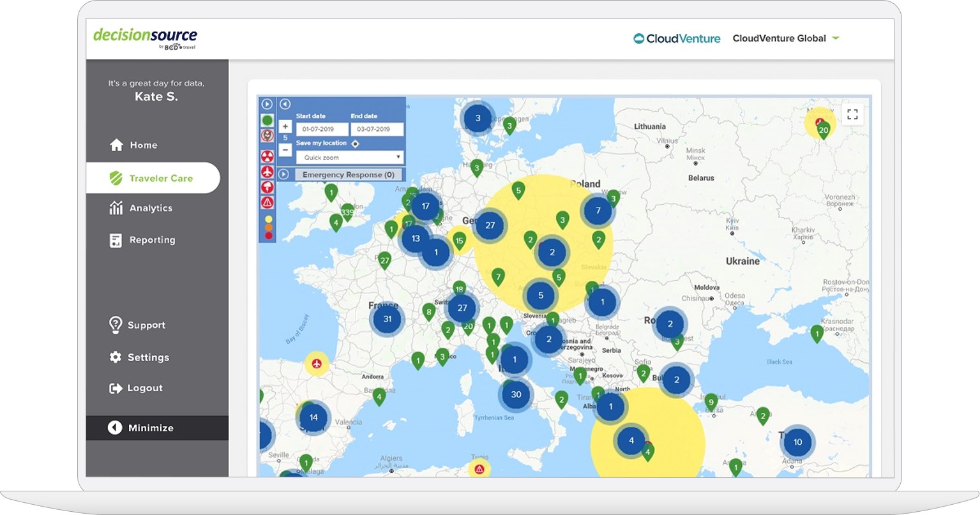Enter fullscreen map view

coord(852,114)
